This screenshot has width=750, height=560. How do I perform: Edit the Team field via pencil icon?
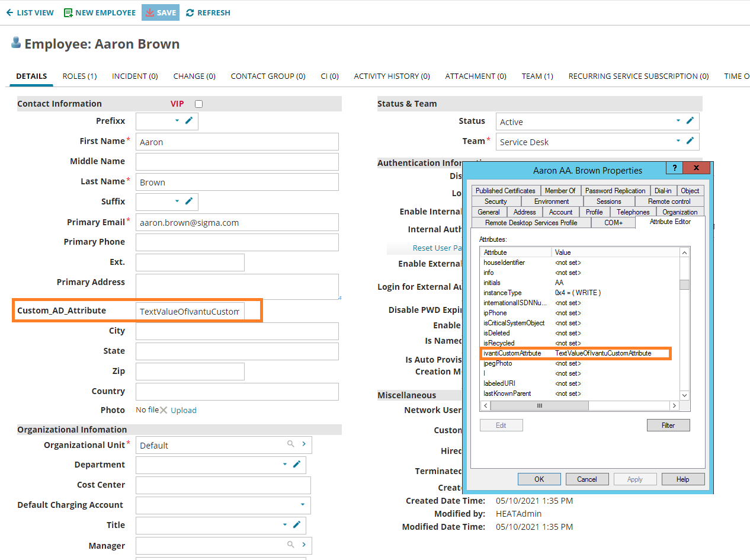pos(689,140)
